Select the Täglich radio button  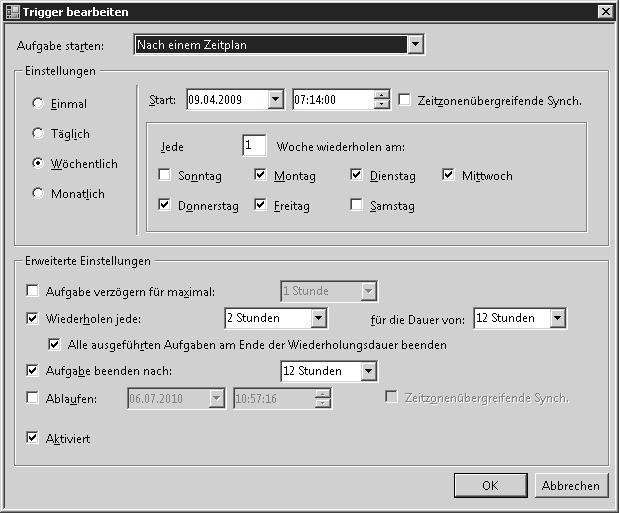click(x=38, y=134)
